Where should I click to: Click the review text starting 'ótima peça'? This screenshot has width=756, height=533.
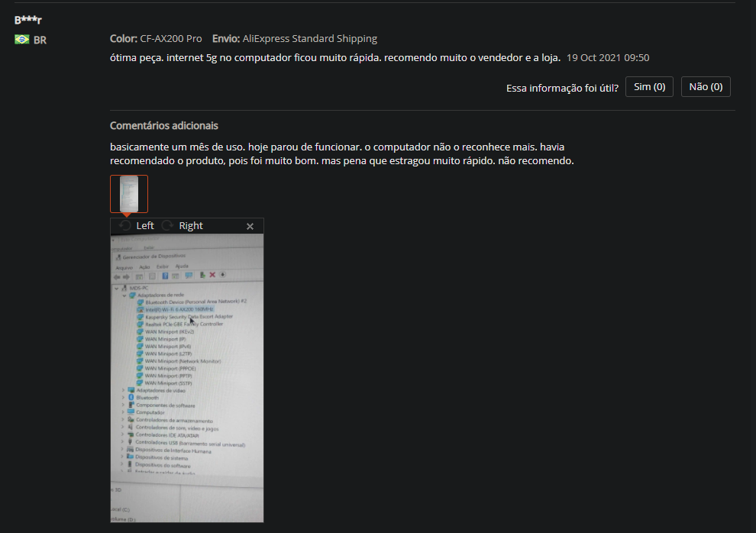pyautogui.click(x=335, y=58)
